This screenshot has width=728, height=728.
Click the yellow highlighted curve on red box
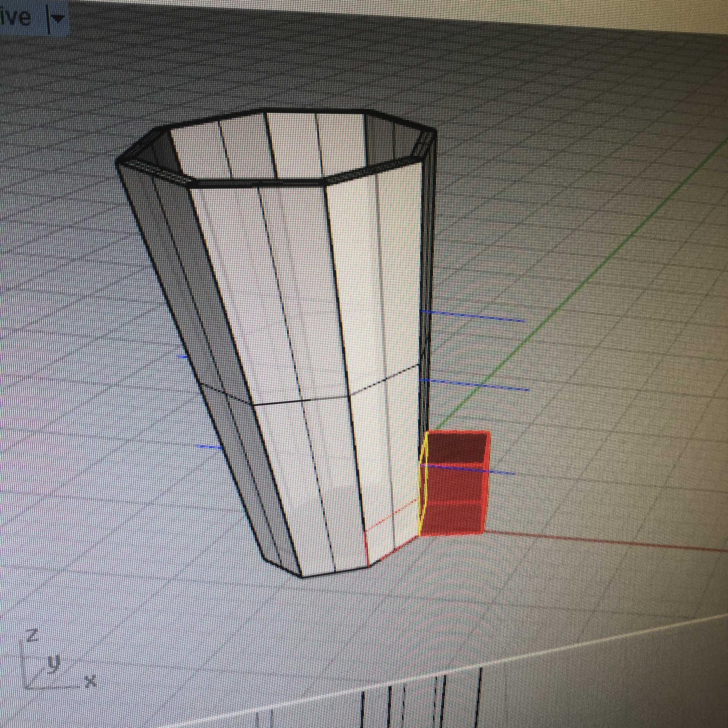423,483
